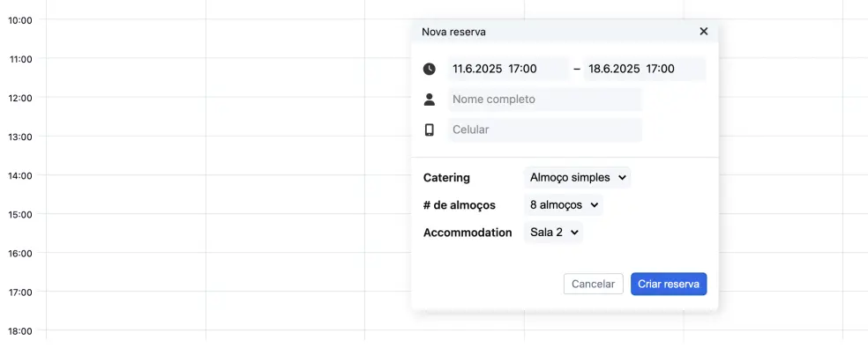Expand the '8 almoços' dropdown
868x348 pixels.
click(564, 204)
